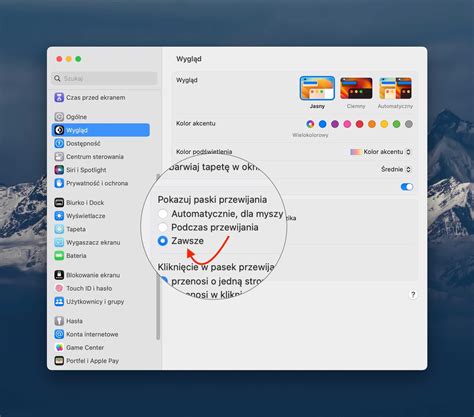
Task: Click the magnifying glass search icon
Action: click(x=57, y=78)
